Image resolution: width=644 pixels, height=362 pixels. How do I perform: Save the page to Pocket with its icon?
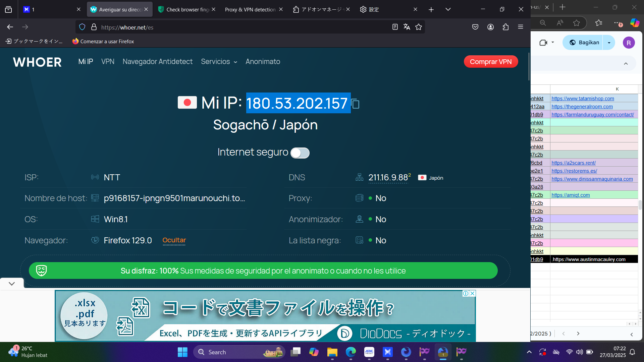475,27
